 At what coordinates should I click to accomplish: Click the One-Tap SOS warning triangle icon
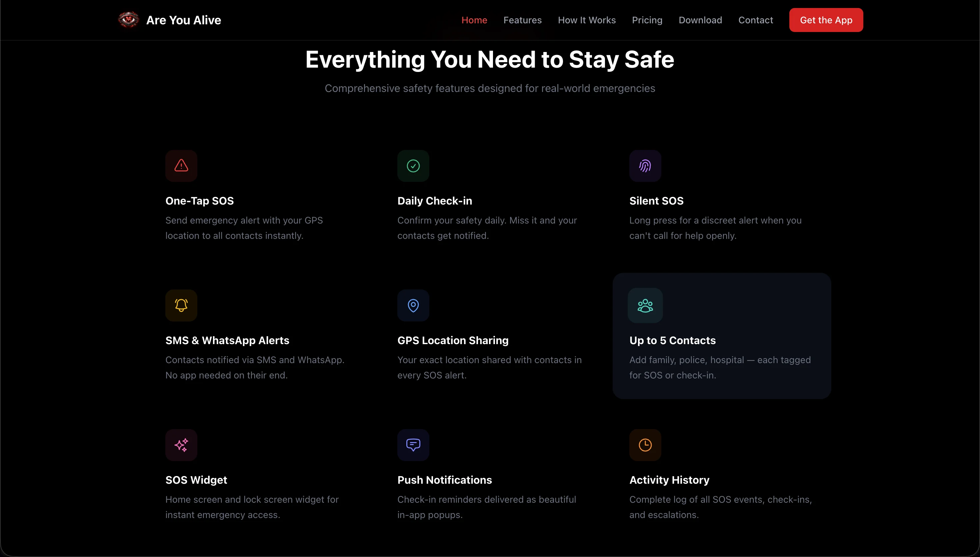tap(181, 166)
